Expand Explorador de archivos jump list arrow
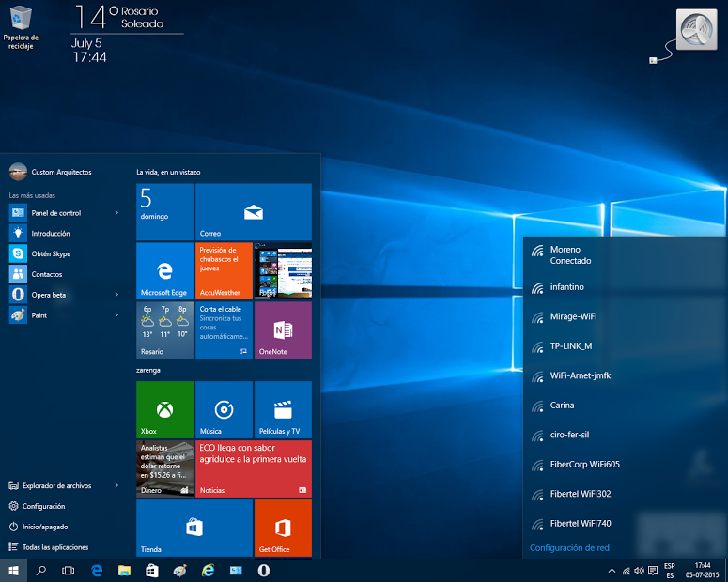 tap(116, 485)
